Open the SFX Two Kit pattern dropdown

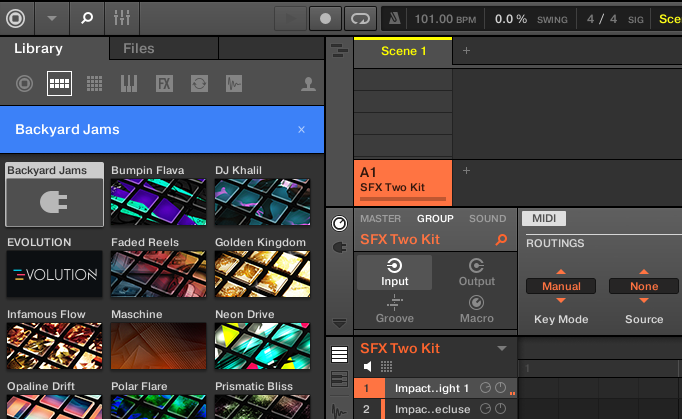click(502, 349)
